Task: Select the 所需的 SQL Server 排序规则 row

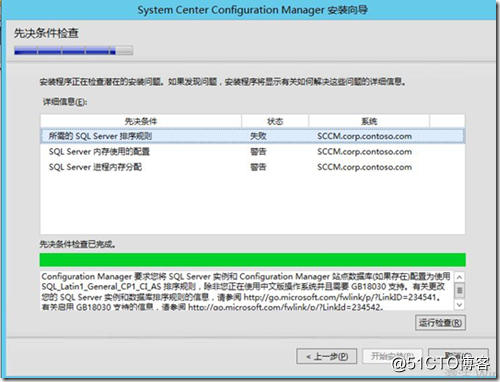Action: [252, 136]
